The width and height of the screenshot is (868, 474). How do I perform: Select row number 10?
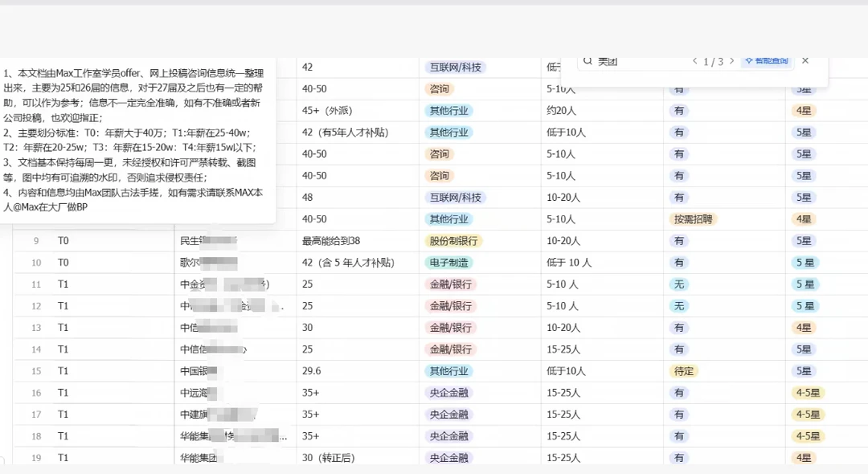tap(36, 263)
